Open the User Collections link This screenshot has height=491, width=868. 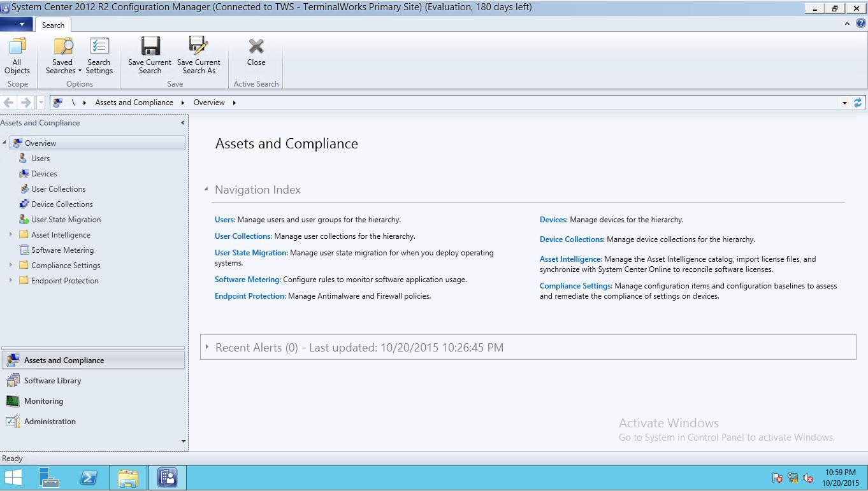[x=243, y=236]
